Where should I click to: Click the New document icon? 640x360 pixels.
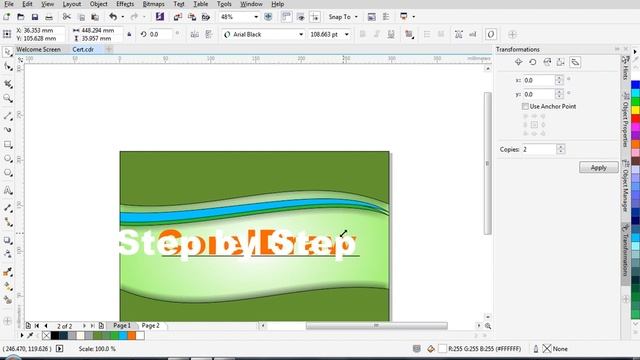(7, 17)
